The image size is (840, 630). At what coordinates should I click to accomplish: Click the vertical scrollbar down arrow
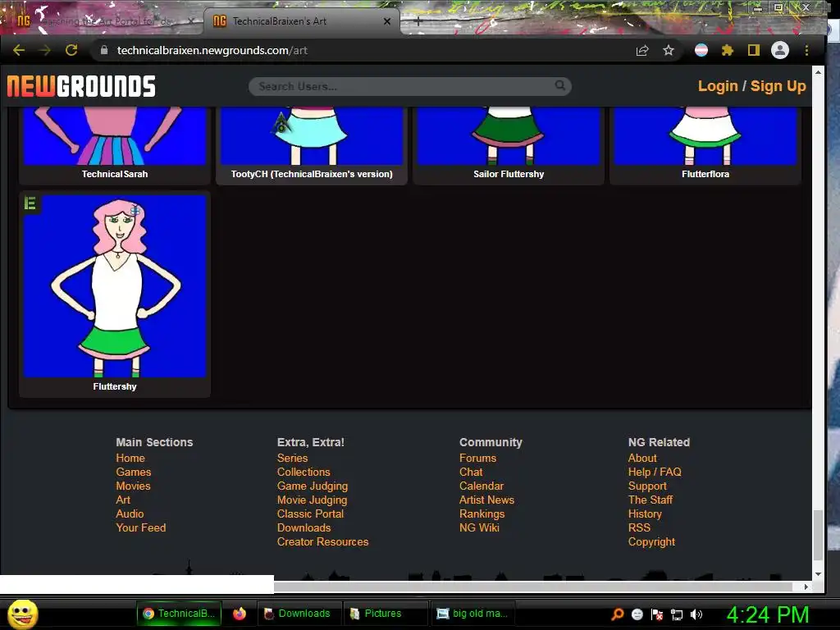tap(818, 574)
